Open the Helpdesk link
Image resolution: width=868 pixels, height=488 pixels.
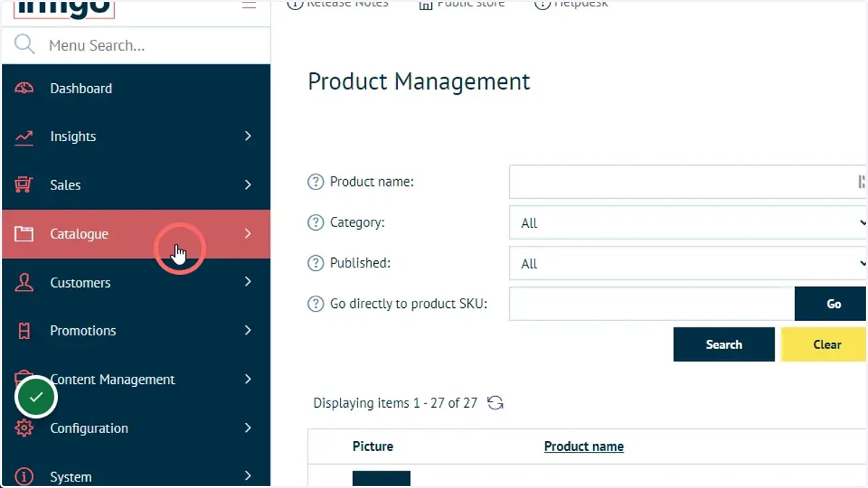point(571,4)
